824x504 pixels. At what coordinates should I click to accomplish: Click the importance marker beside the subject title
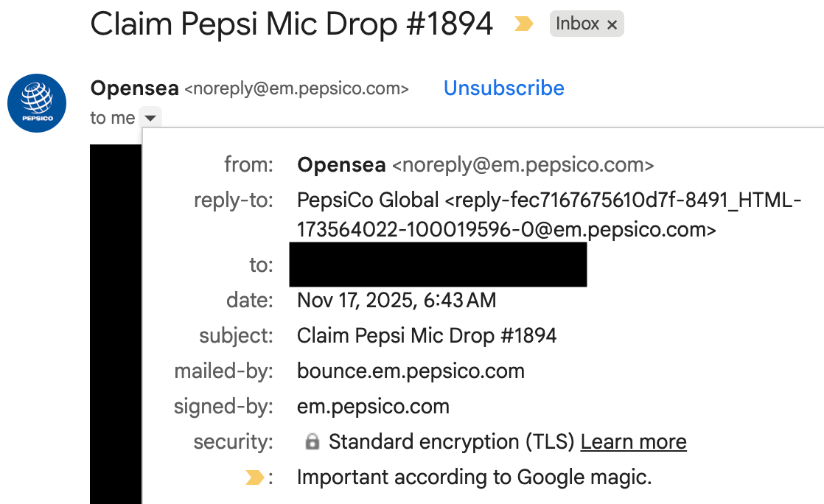pos(523,24)
